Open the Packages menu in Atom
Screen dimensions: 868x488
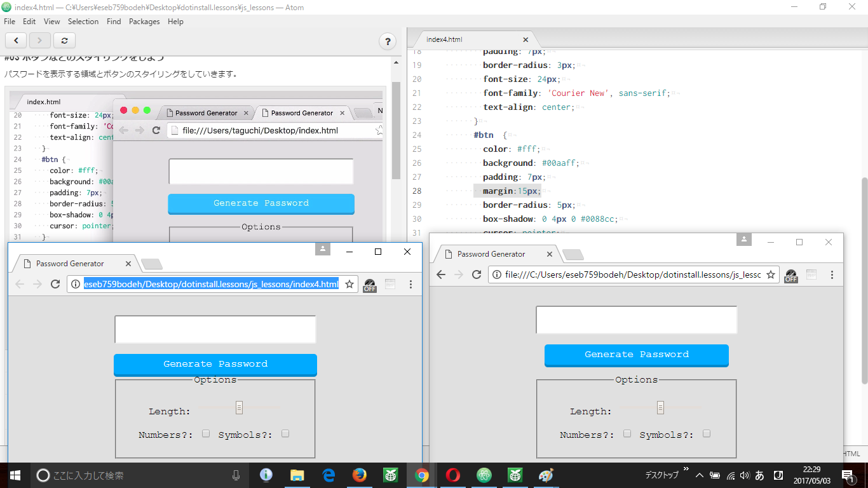click(x=144, y=22)
